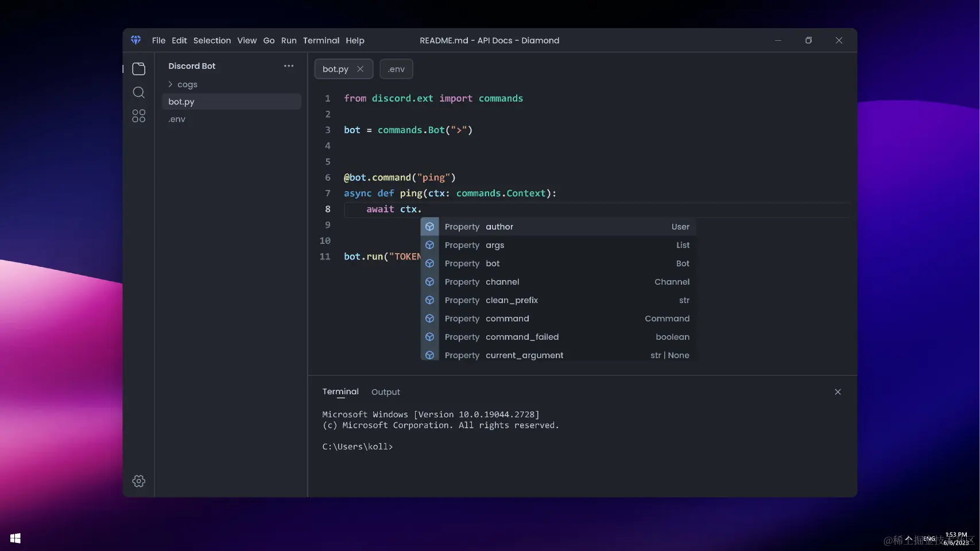Click the async def ping line
This screenshot has width=980, height=551.
pyautogui.click(x=450, y=193)
